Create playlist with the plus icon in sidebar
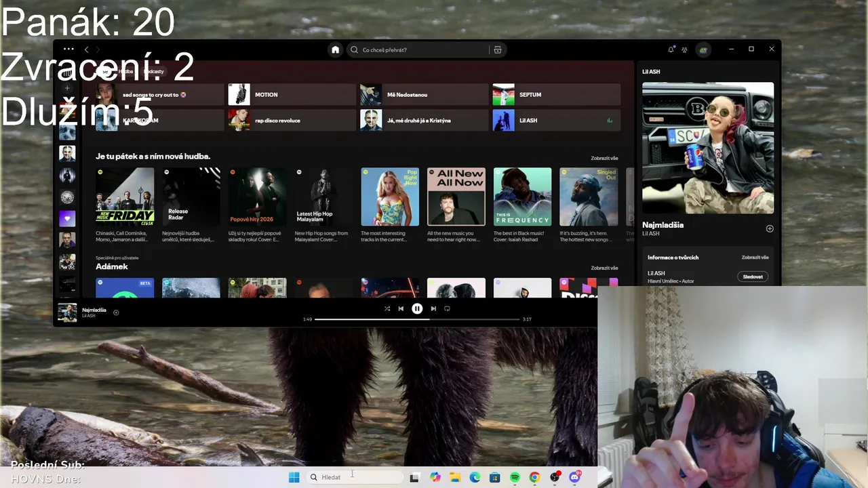 coord(67,88)
